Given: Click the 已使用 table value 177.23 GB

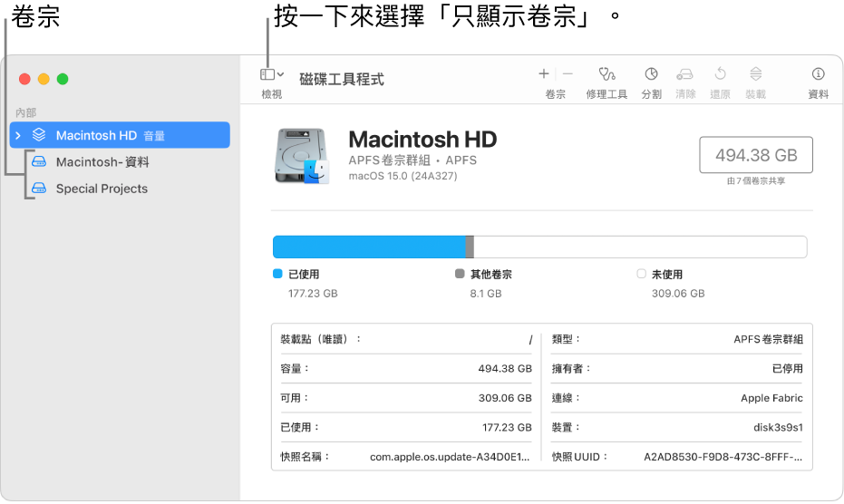Looking at the screenshot, I should click(x=507, y=427).
